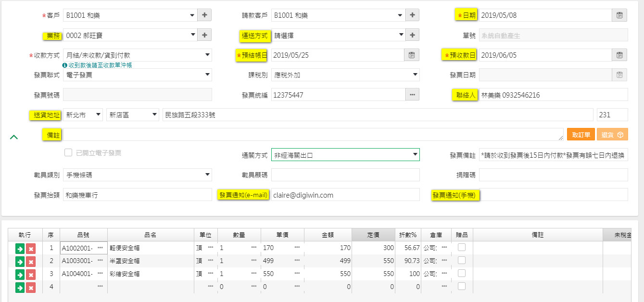The height and width of the screenshot is (302, 644).
Task: Open unit price dots for price 550
Action: (297, 273)
